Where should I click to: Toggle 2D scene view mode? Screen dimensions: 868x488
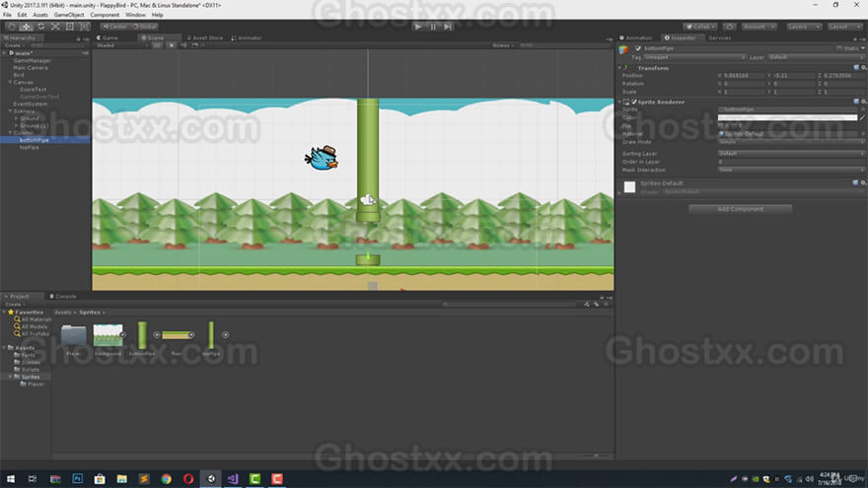157,45
